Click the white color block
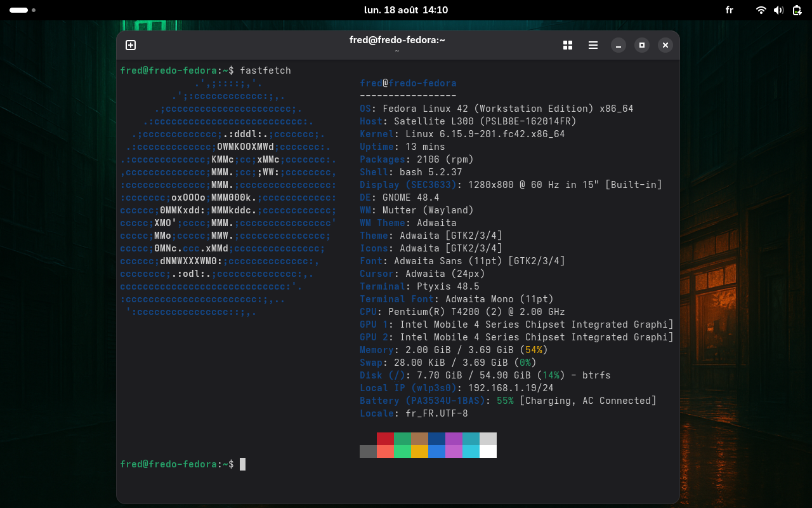Screen dimensions: 812x508 [x=488, y=451]
